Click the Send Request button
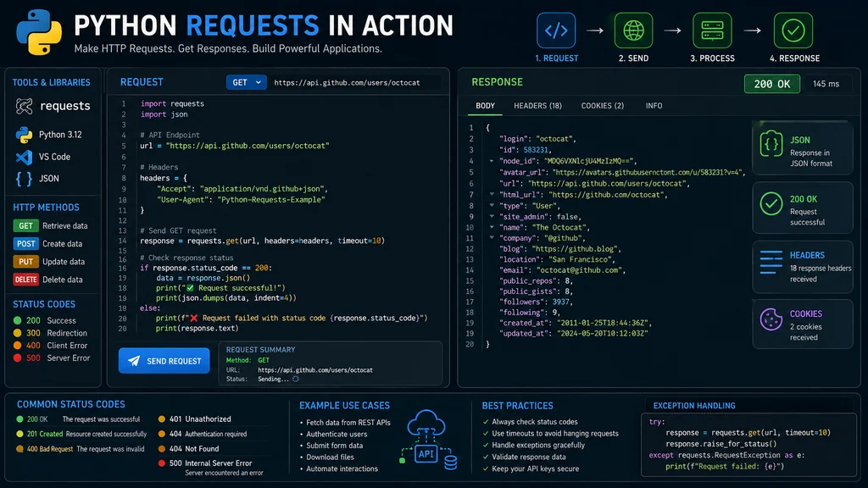 164,361
